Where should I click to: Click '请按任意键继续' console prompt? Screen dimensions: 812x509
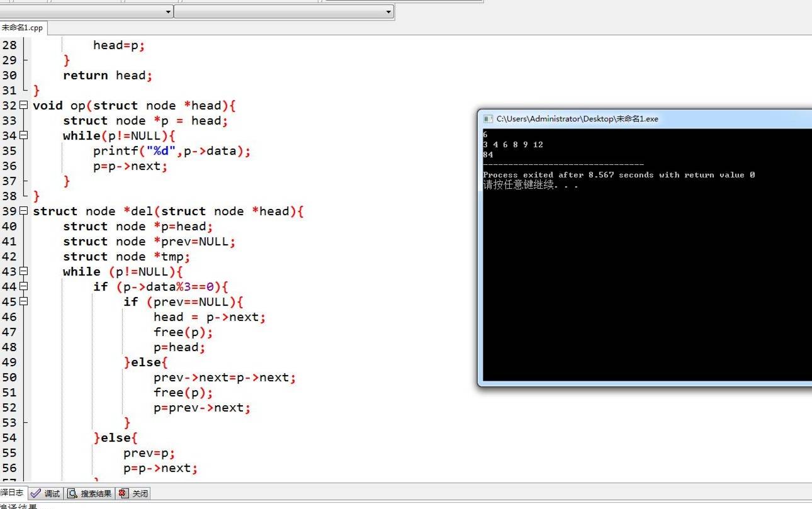coord(519,185)
